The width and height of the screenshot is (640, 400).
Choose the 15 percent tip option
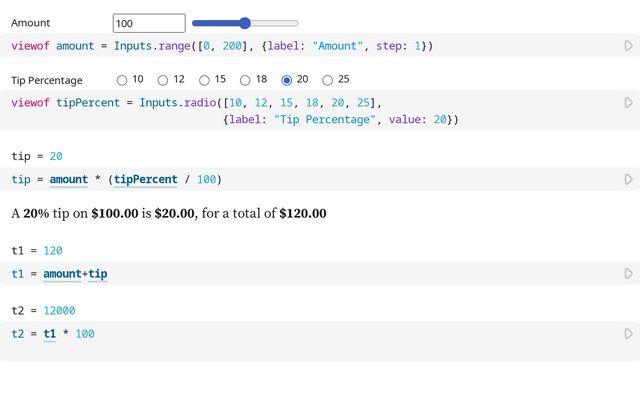coord(204,80)
